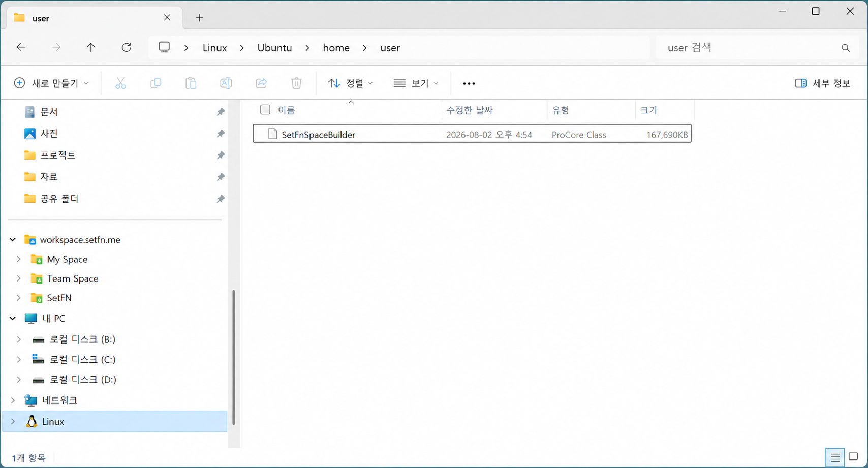The width and height of the screenshot is (868, 468).
Task: Sort by 유형 column header
Action: click(x=561, y=110)
